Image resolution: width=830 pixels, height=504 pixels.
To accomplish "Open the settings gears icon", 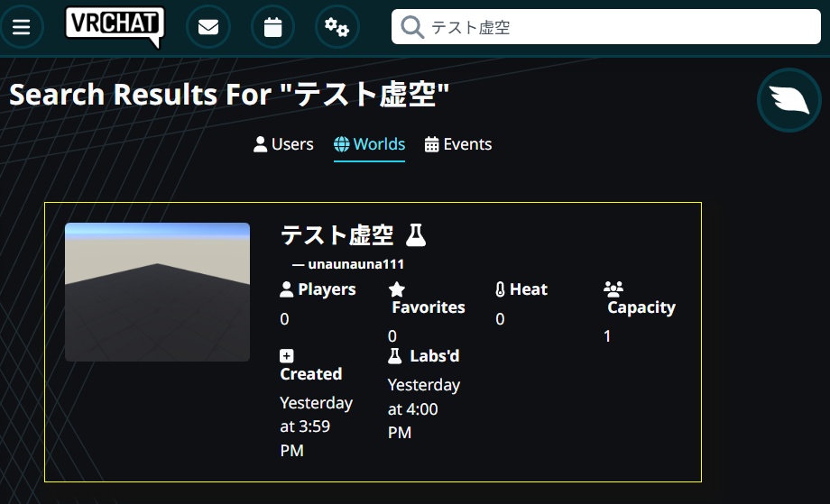I will pos(337,27).
